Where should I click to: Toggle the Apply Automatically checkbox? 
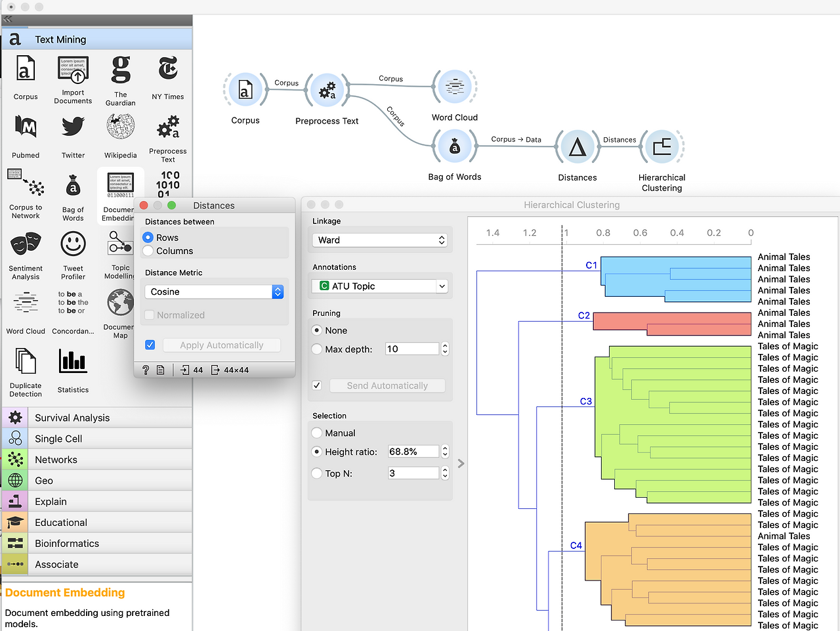pos(150,345)
